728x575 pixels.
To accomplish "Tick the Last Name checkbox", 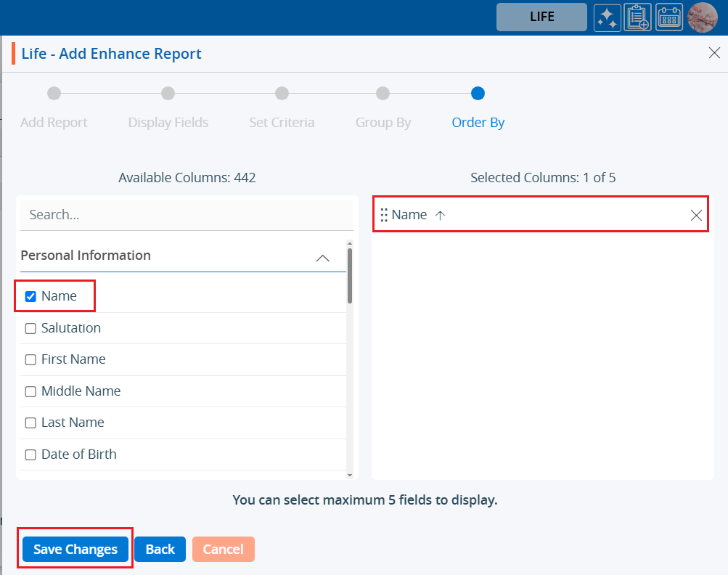I will (30, 423).
